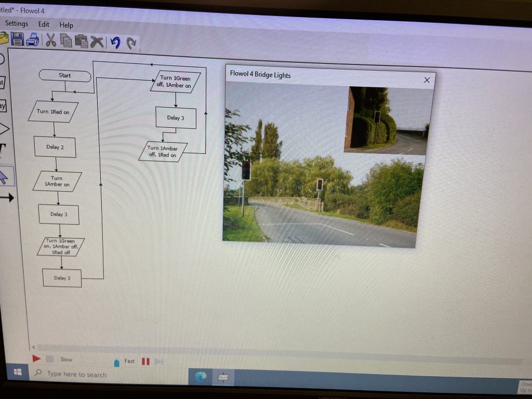Click the Print icon in toolbar

(x=33, y=39)
